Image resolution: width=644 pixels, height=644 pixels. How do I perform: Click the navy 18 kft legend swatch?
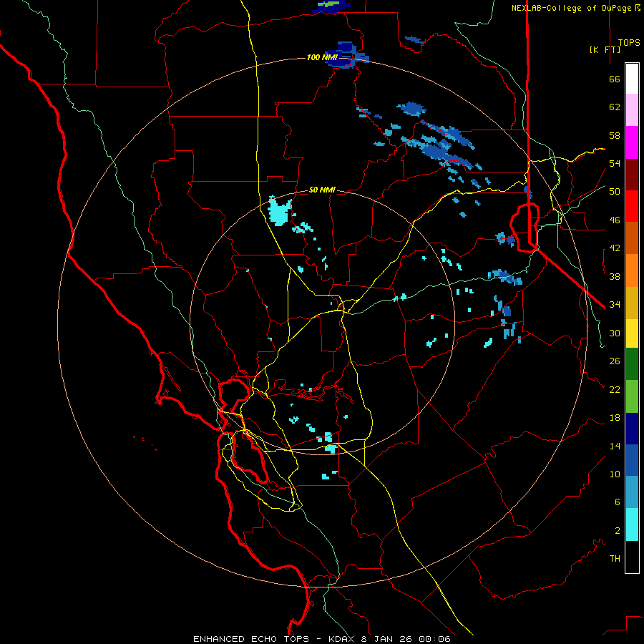[x=632, y=429]
